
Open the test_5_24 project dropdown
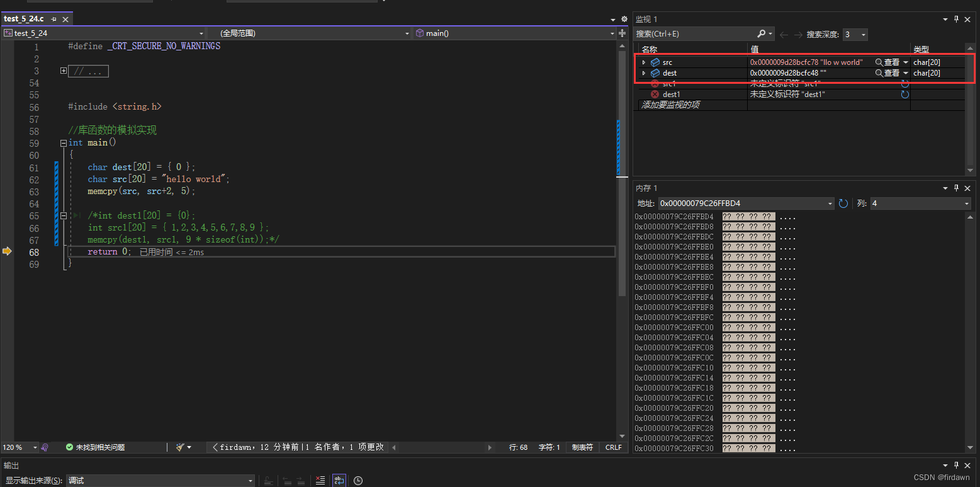pos(201,33)
